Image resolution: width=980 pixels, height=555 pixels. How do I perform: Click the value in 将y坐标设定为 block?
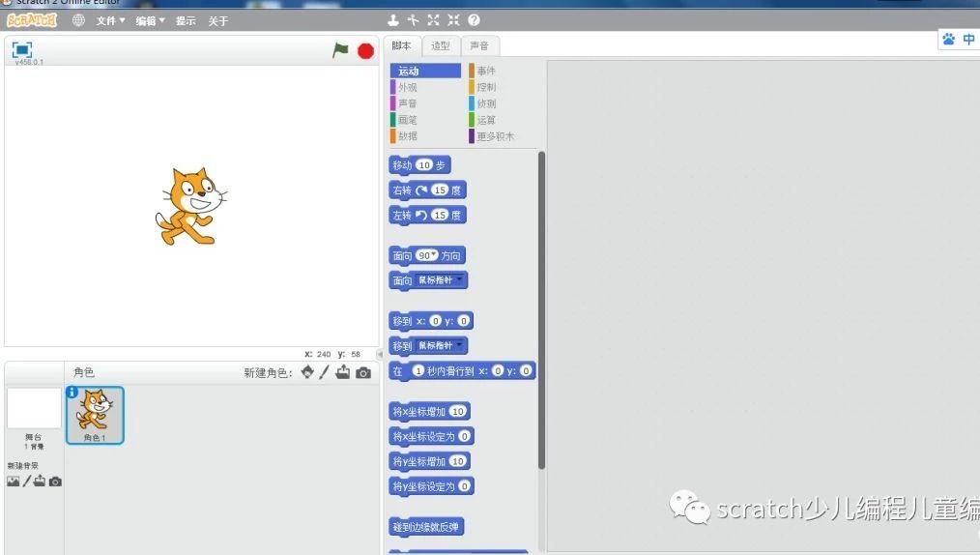[x=464, y=486]
